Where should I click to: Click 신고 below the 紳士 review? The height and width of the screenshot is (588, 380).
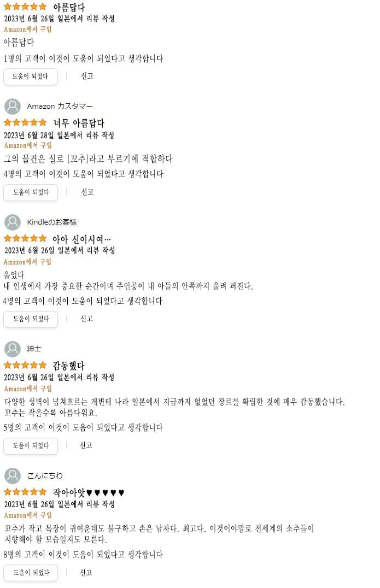pyautogui.click(x=86, y=445)
